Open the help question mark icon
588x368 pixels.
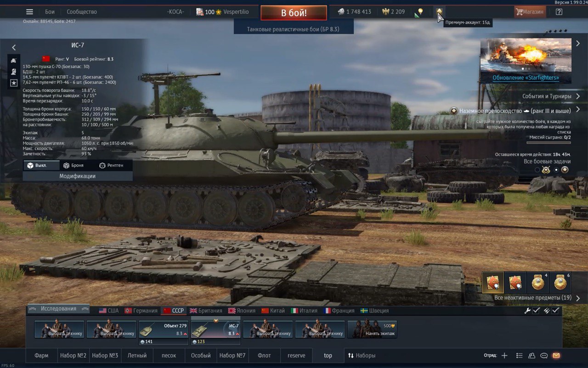coord(559,12)
